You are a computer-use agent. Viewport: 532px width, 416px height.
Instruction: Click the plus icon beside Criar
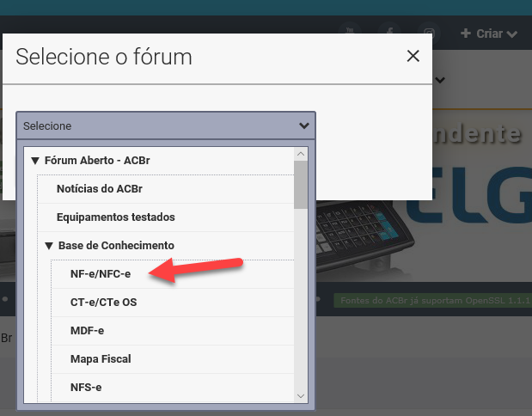(x=466, y=34)
